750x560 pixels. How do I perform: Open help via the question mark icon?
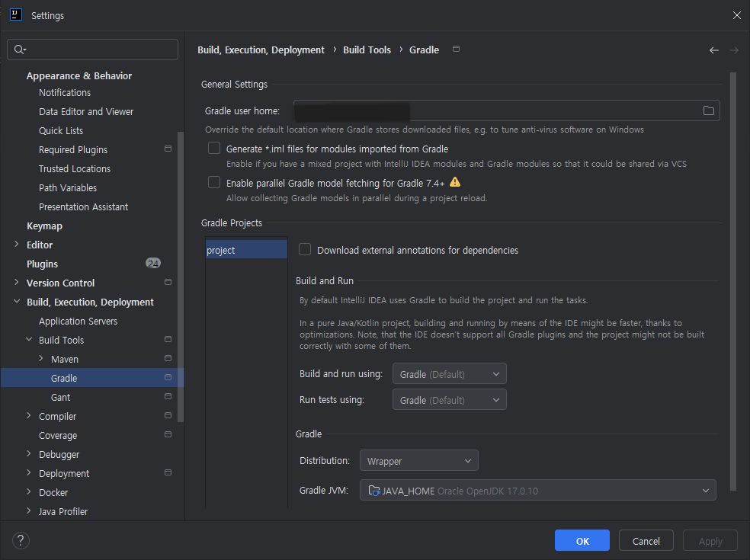click(21, 540)
